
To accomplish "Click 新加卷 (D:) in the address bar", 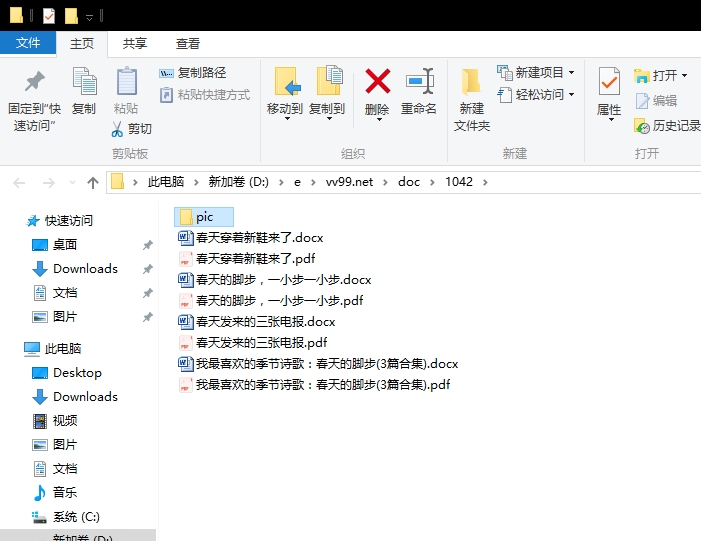I will tap(238, 182).
